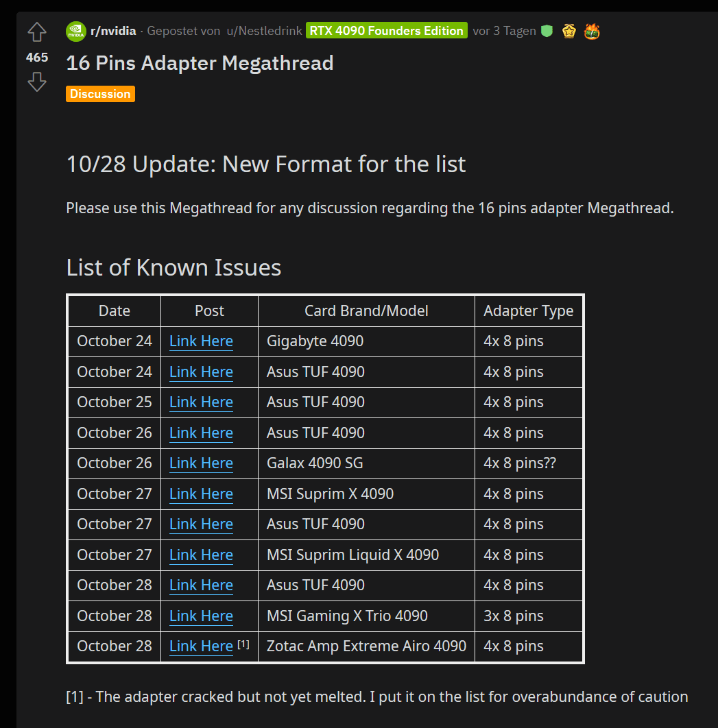Click the 'vor 3 Tagen' timestamp
Image resolution: width=718 pixels, height=728 pixels.
point(504,31)
